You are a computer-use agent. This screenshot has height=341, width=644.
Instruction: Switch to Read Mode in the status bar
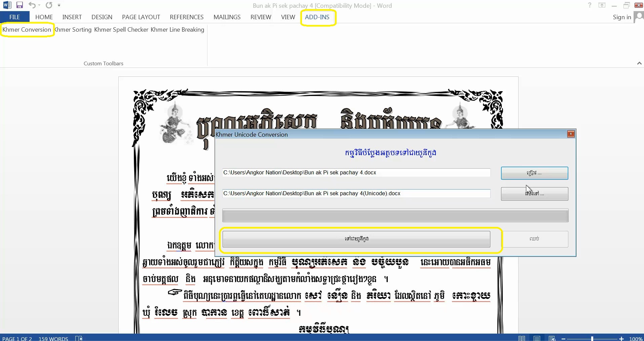(522, 338)
